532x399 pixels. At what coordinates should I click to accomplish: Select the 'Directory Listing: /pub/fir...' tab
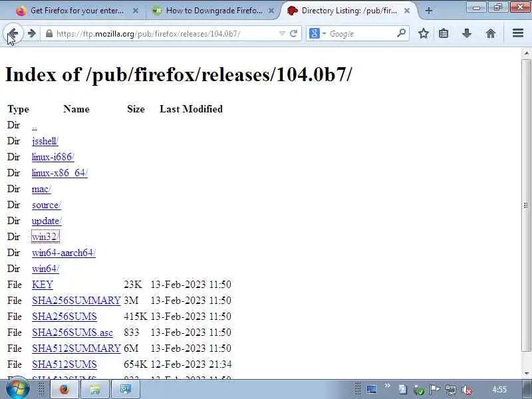coord(348,11)
